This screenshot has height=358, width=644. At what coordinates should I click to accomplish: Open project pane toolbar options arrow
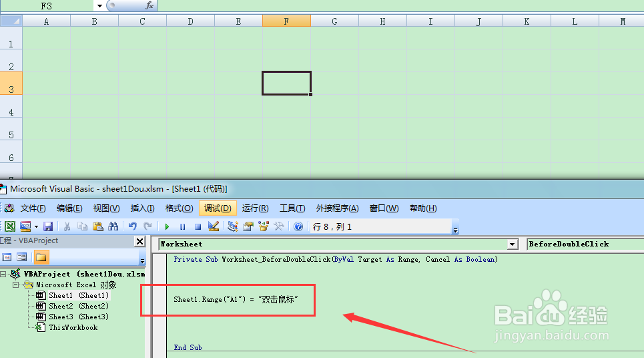(x=143, y=261)
